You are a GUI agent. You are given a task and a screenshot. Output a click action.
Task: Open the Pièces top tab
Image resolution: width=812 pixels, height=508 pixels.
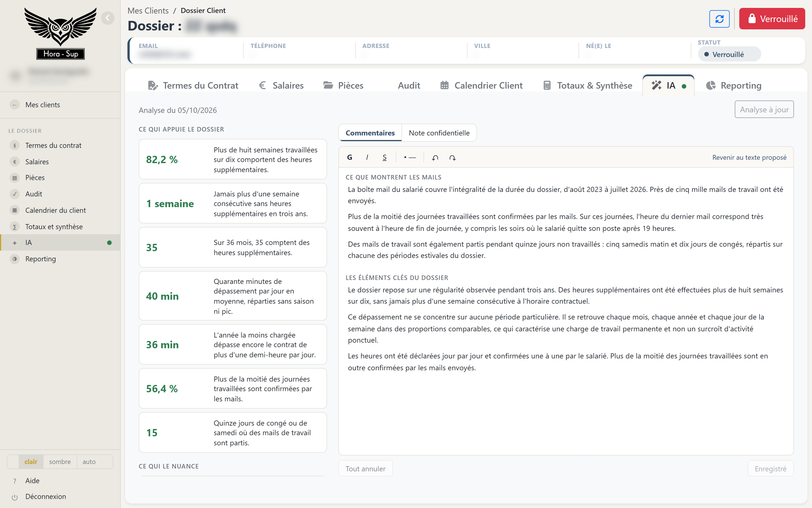point(343,85)
